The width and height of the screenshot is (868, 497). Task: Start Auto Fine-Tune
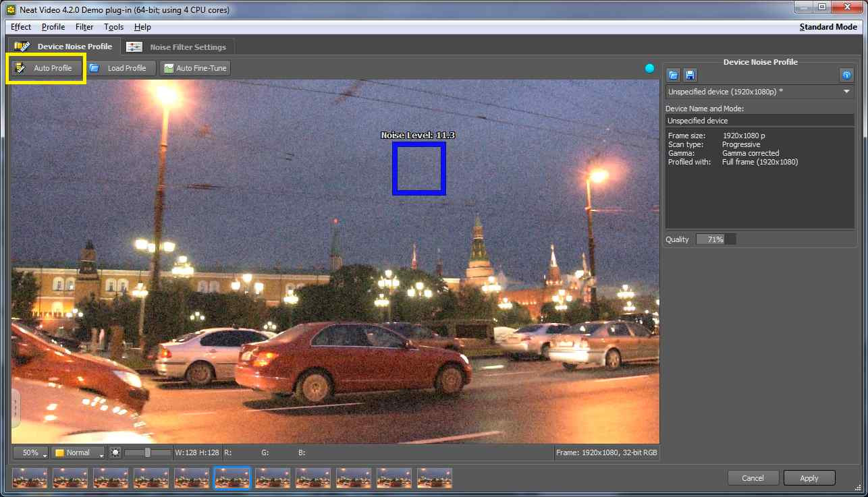click(195, 68)
